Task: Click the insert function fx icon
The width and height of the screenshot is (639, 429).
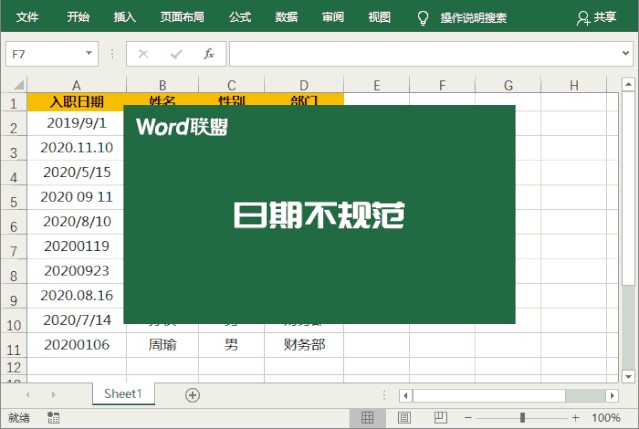Action: tap(208, 54)
